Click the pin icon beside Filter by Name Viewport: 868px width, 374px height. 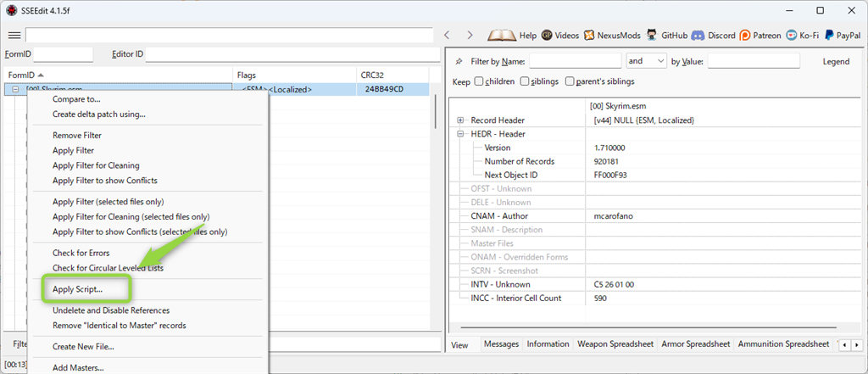(x=459, y=62)
